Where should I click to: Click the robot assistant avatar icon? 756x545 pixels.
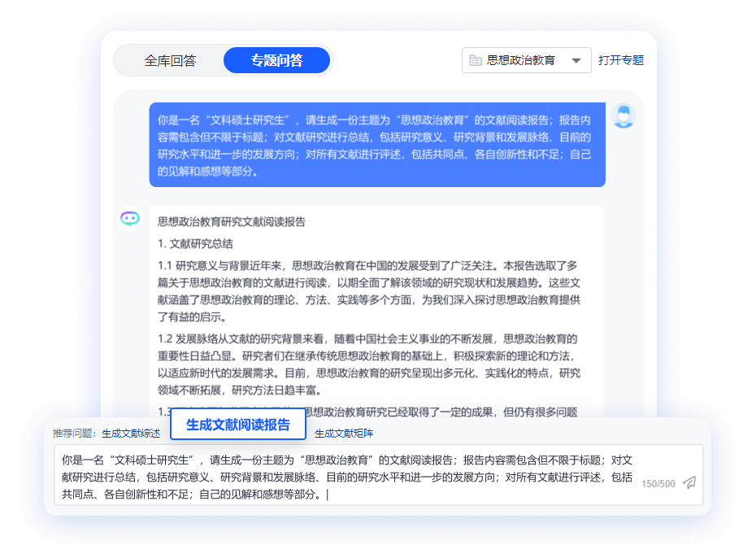[130, 218]
